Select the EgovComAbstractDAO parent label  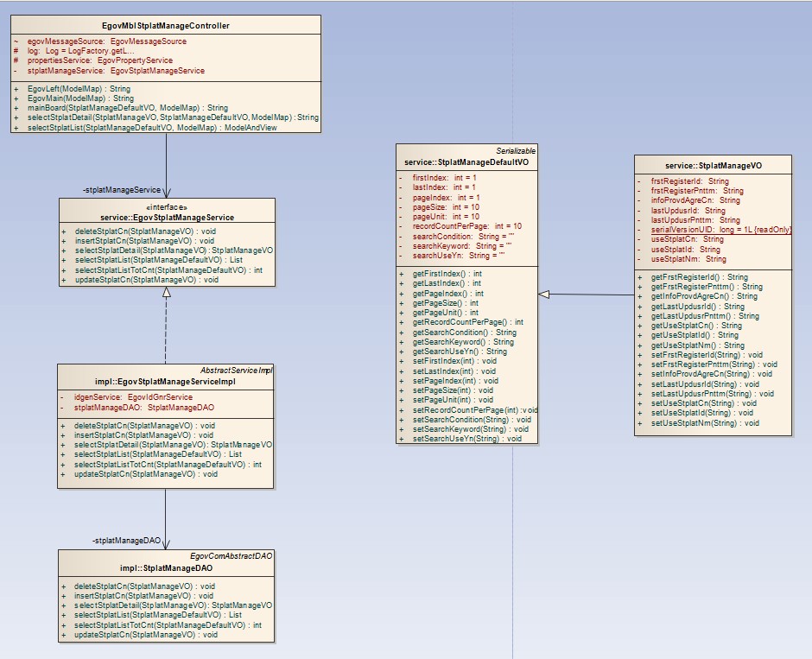[231, 556]
